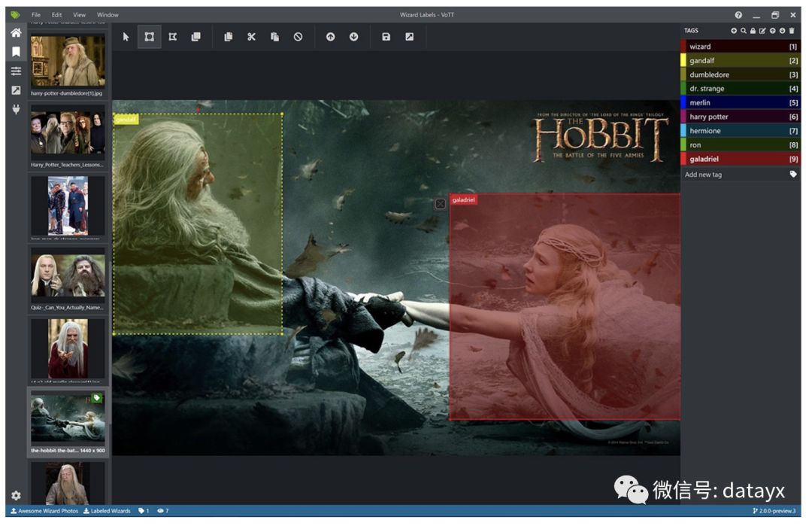Screen dimensions: 812x529
Task: Click the remove all regions ban icon
Action: 298,36
